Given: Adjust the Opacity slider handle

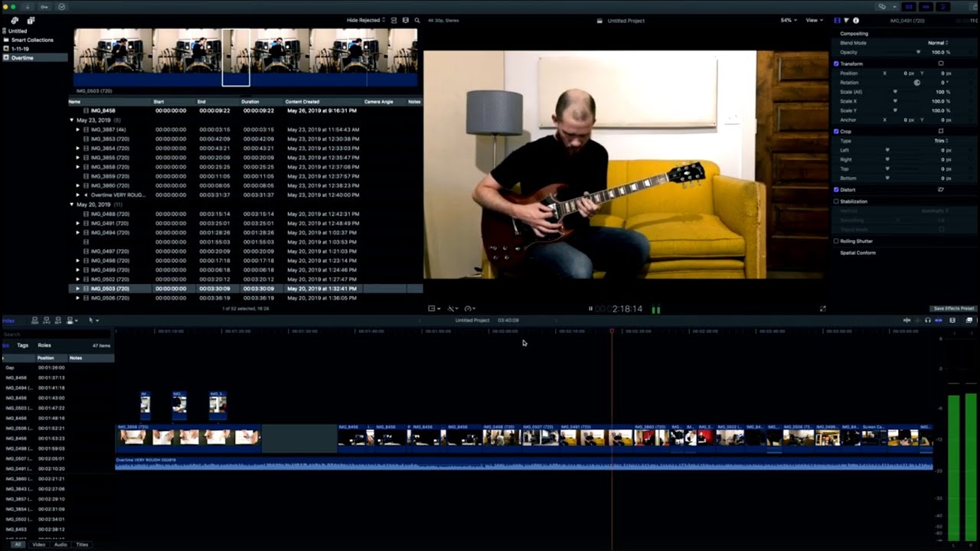Looking at the screenshot, I should coord(918,52).
